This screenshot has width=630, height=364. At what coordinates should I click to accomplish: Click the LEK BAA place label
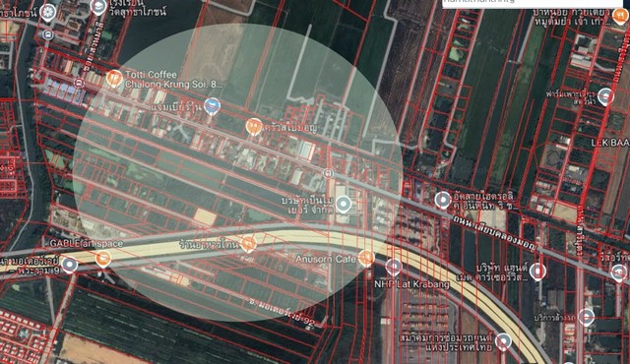(x=610, y=143)
